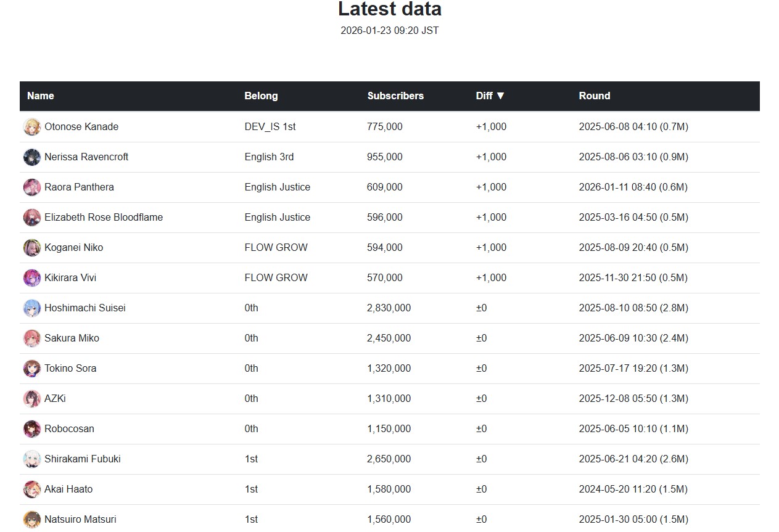The image size is (779, 532).
Task: Sort table by Belong column header
Action: [261, 96]
